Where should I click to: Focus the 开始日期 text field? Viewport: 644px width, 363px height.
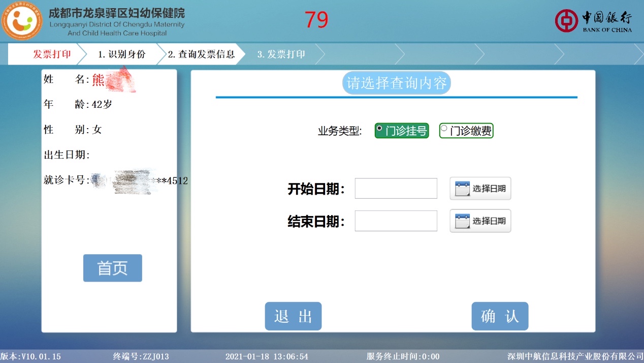pyautogui.click(x=396, y=189)
